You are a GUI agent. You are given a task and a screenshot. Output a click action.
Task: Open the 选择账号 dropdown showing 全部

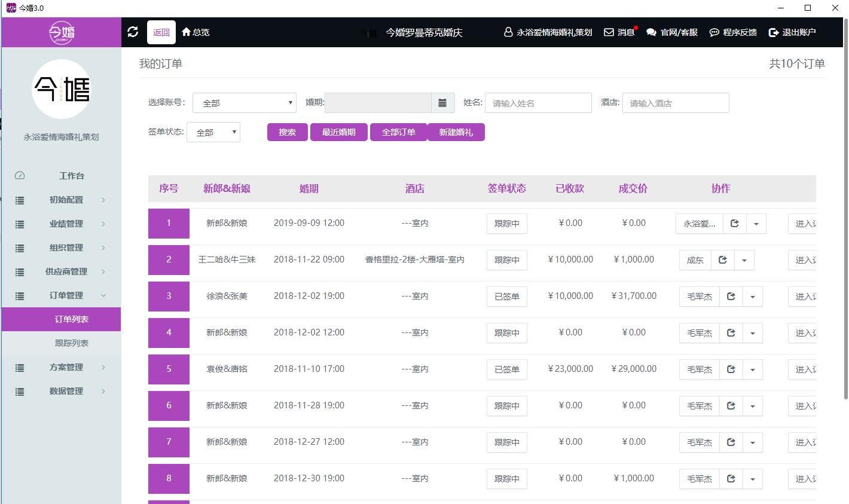pyautogui.click(x=244, y=102)
